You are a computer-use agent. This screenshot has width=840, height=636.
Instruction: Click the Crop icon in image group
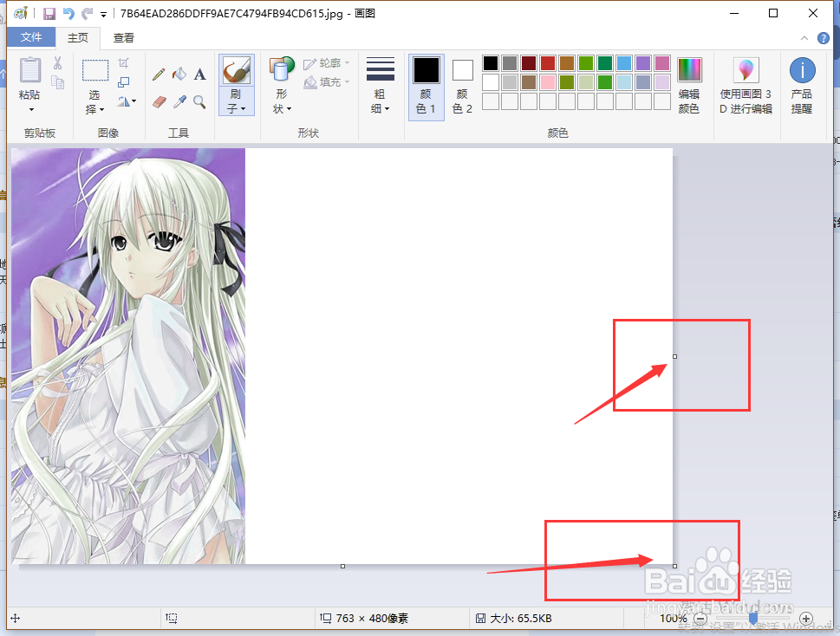pos(123,63)
